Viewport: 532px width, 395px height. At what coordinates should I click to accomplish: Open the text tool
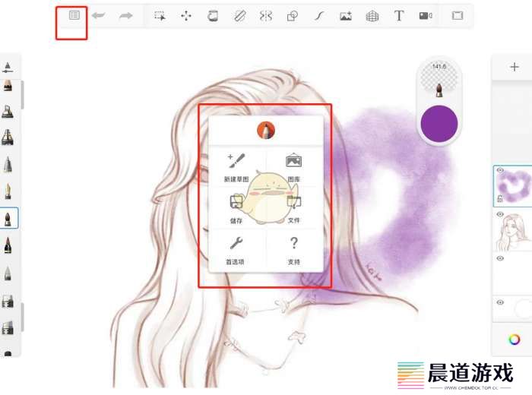point(398,15)
